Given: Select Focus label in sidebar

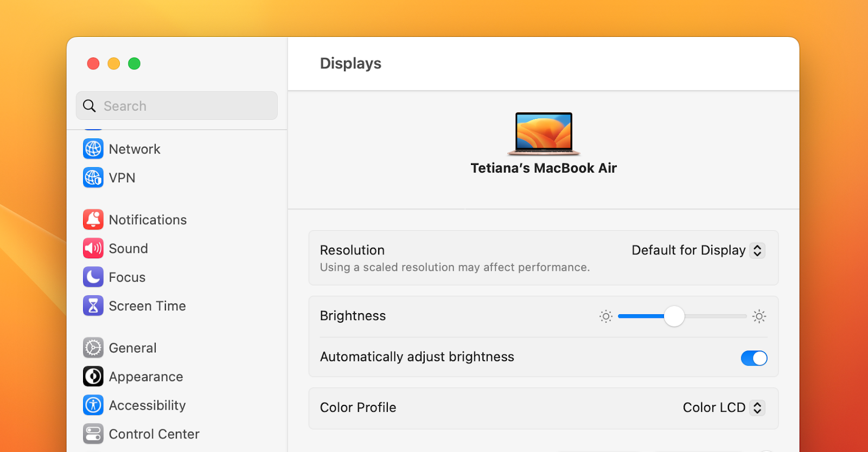Looking at the screenshot, I should pyautogui.click(x=127, y=277).
